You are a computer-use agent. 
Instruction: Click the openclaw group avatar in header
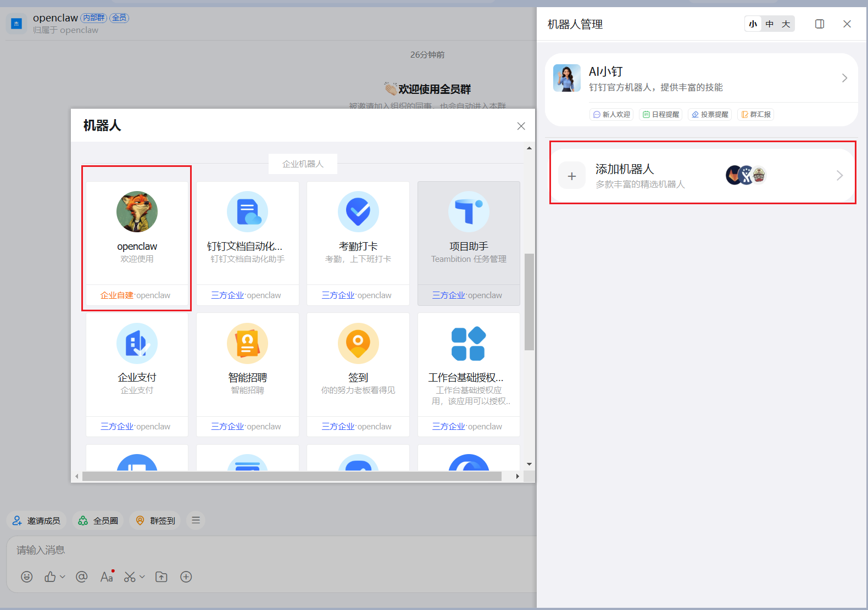point(16,24)
